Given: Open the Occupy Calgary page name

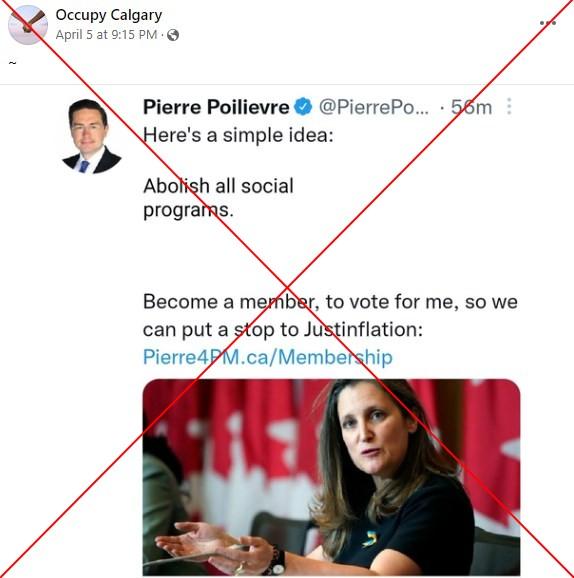Looking at the screenshot, I should (109, 15).
